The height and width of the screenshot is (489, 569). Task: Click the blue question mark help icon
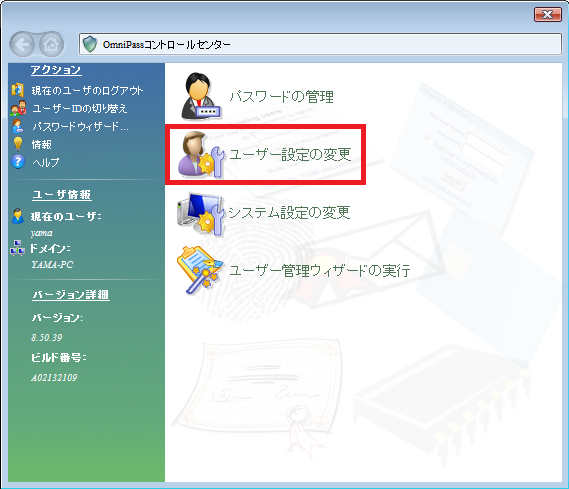click(18, 162)
